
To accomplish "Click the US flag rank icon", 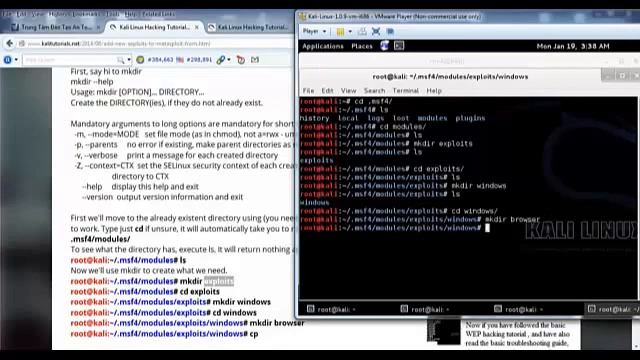I will tap(180, 60).
